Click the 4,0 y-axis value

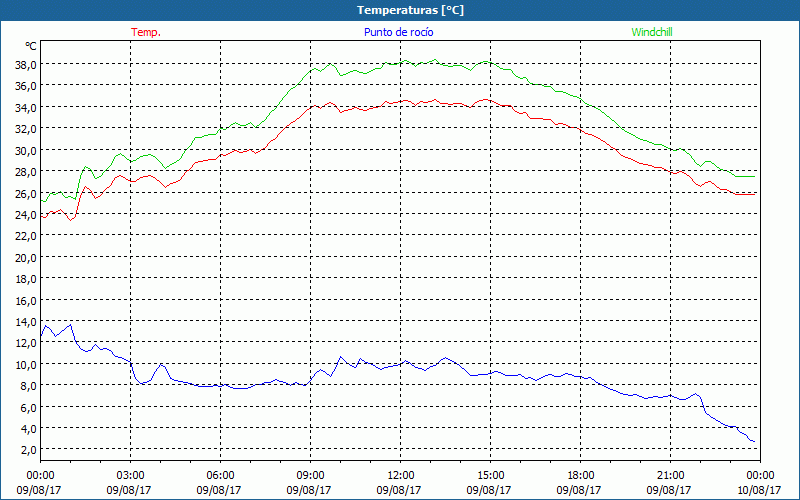[x=28, y=429]
